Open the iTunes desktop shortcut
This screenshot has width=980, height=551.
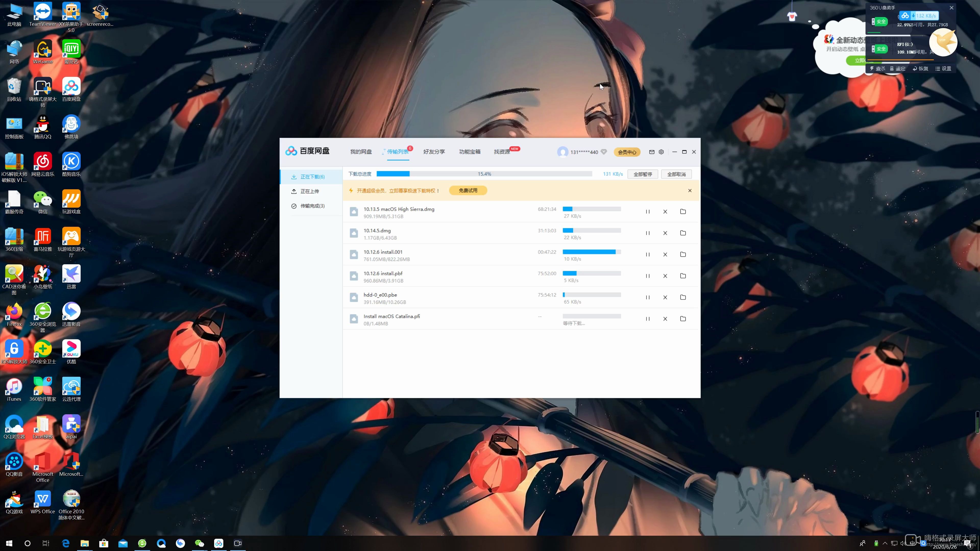14,390
